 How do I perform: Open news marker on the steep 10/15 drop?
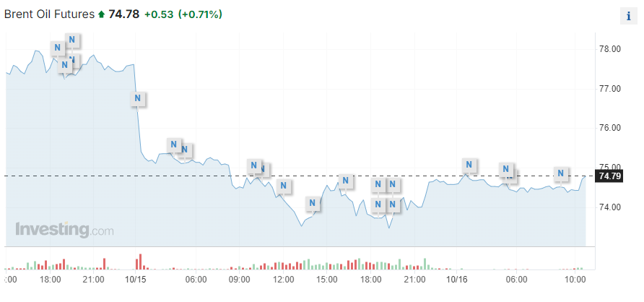pos(139,98)
